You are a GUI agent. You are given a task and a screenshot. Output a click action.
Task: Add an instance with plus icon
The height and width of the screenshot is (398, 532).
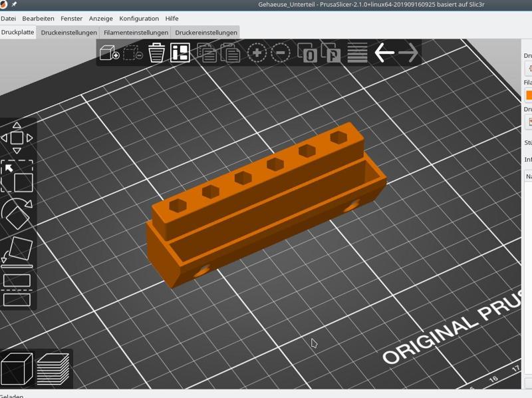(x=257, y=53)
